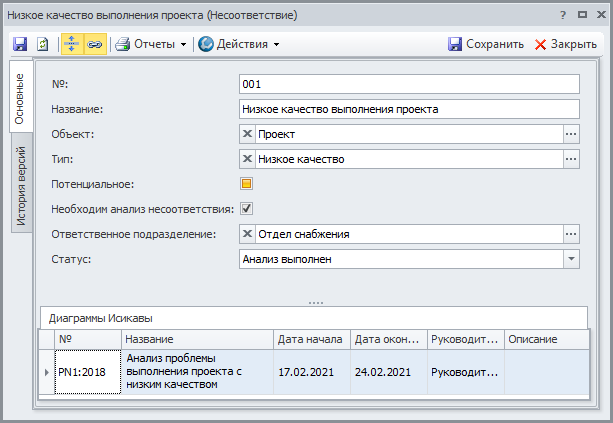Clear the Тип field value
Screen dimensions: 613x423
[248, 159]
